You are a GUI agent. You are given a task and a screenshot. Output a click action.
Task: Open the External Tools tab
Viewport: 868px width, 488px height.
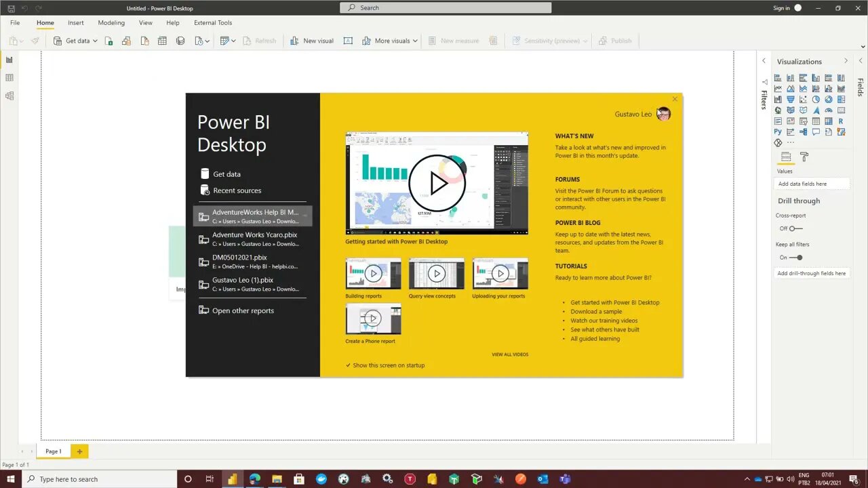click(213, 22)
